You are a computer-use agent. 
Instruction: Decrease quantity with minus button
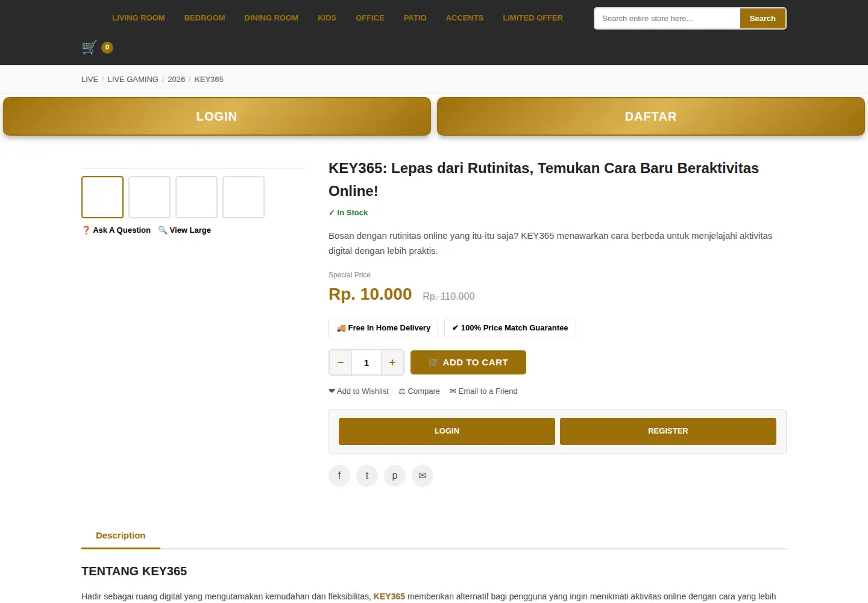pyautogui.click(x=341, y=362)
